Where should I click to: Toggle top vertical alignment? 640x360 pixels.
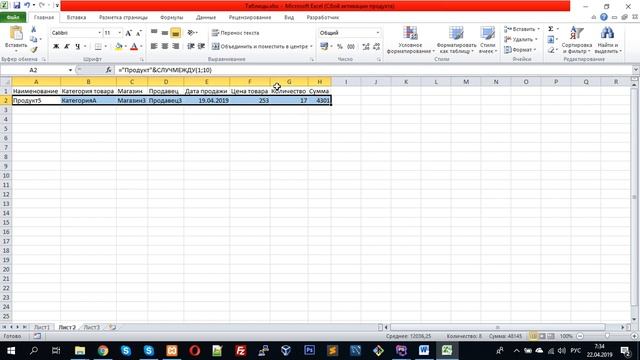(154, 33)
